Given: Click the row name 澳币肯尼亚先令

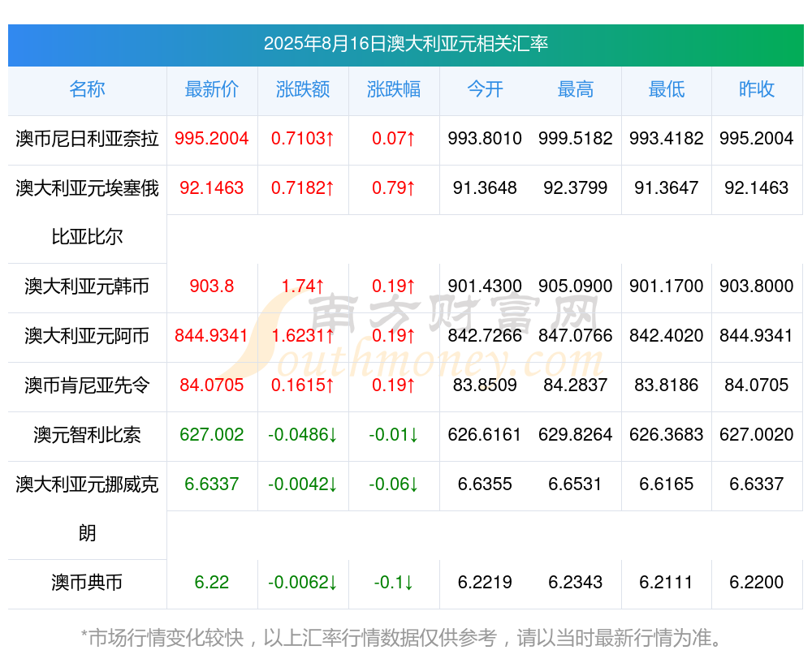Looking at the screenshot, I should (x=87, y=385).
